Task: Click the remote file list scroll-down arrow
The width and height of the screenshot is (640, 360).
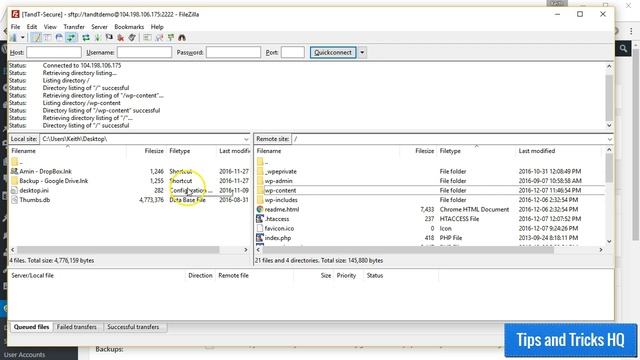Action: pyautogui.click(x=609, y=241)
